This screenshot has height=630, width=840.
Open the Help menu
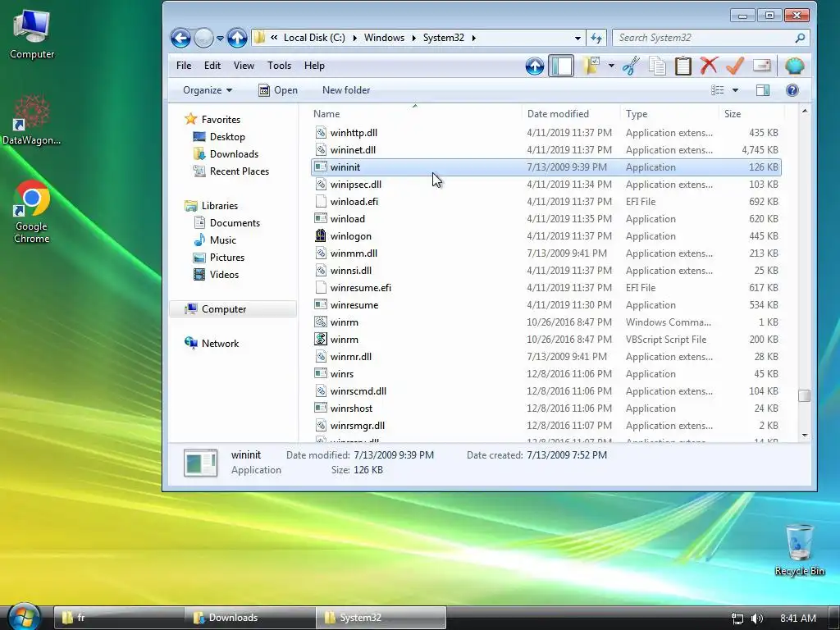point(314,66)
